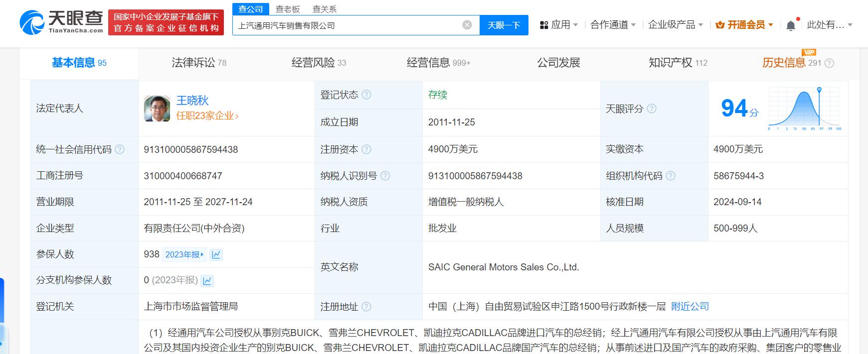Expand 任职23家企业 list

(x=207, y=116)
